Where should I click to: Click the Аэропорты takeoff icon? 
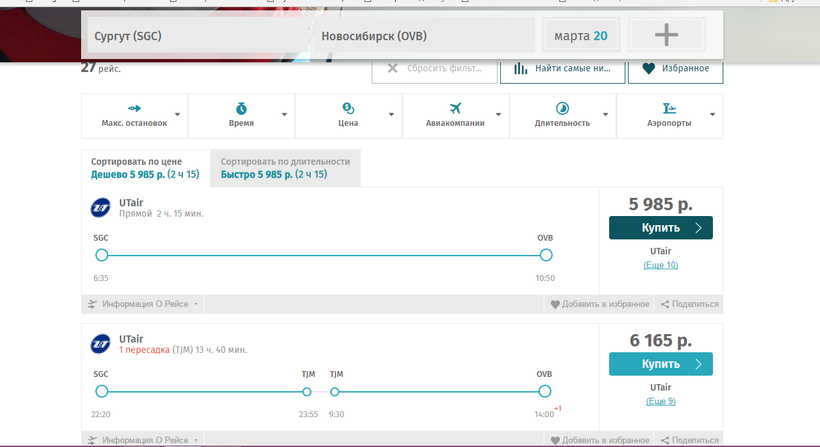tap(669, 108)
